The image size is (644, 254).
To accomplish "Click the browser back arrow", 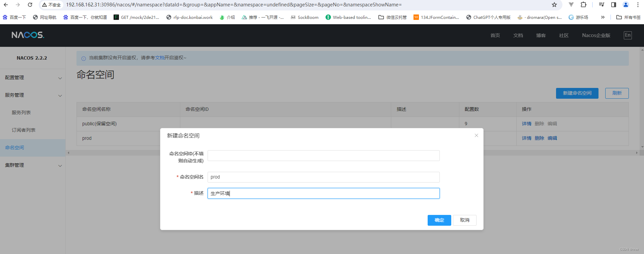I will click(6, 5).
